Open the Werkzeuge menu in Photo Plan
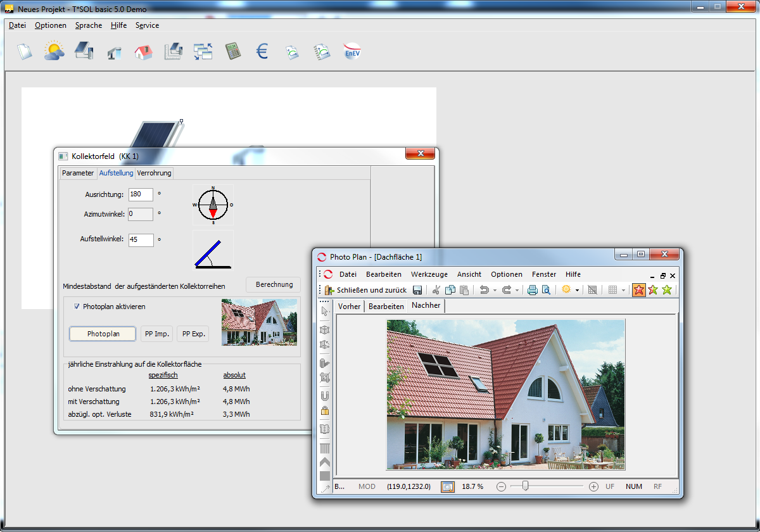The height and width of the screenshot is (532, 760). click(x=429, y=274)
